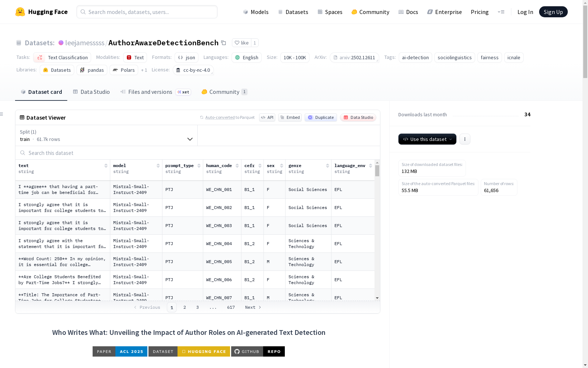588x368 pixels.
Task: Click the Log In link
Action: click(525, 12)
